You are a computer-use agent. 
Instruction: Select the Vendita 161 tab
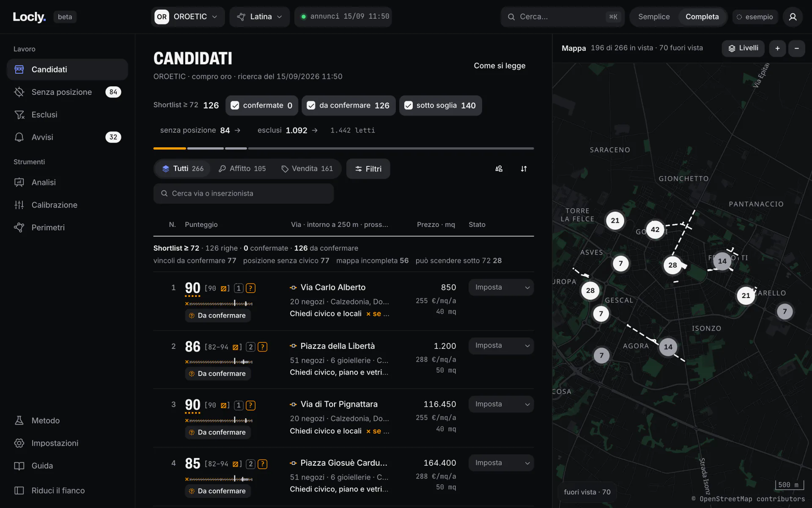(307, 168)
